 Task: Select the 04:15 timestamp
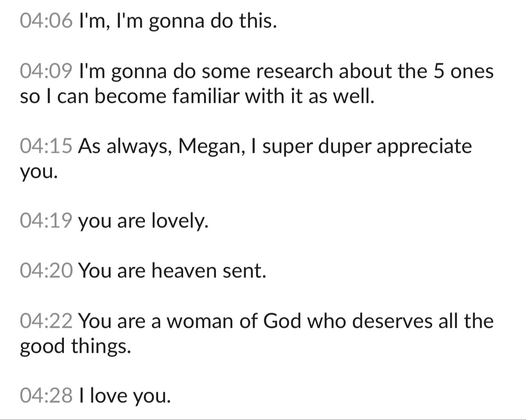tap(46, 146)
